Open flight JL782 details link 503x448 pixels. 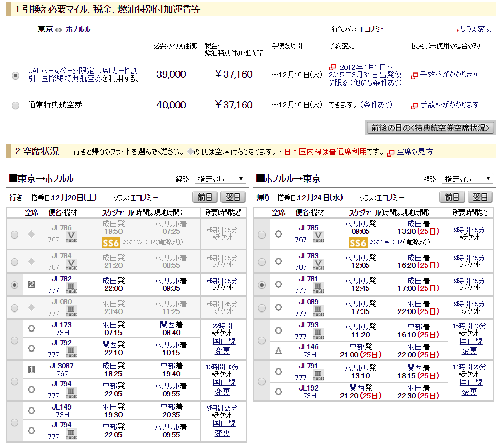point(62,279)
